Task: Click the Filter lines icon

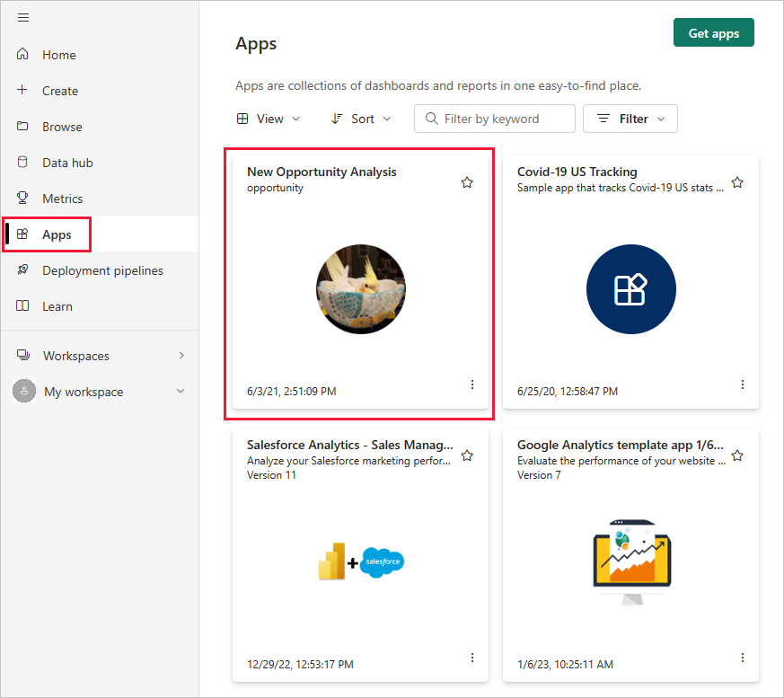Action: [x=603, y=119]
